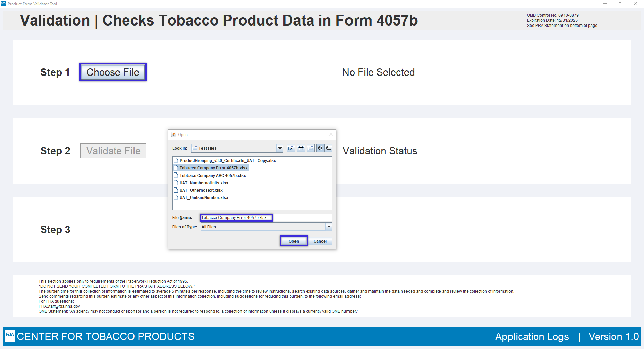Switch to Details view toggle

pyautogui.click(x=328, y=148)
